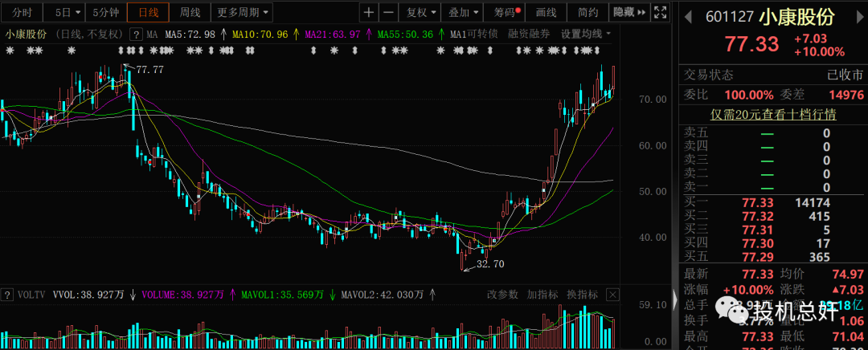Click the minus zoom-out chart button
This screenshot has height=350, width=868.
(388, 13)
